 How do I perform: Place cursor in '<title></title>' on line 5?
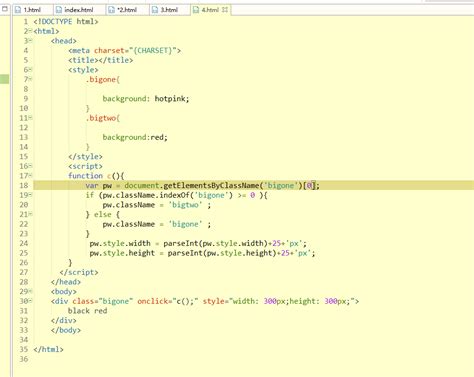pyautogui.click(x=101, y=60)
